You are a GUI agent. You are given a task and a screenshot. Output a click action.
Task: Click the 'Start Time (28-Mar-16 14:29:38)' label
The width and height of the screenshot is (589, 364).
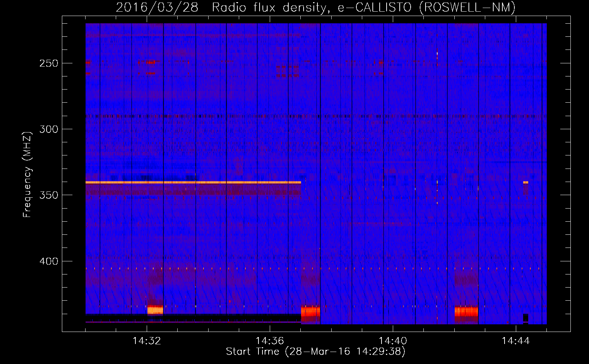[x=316, y=352]
